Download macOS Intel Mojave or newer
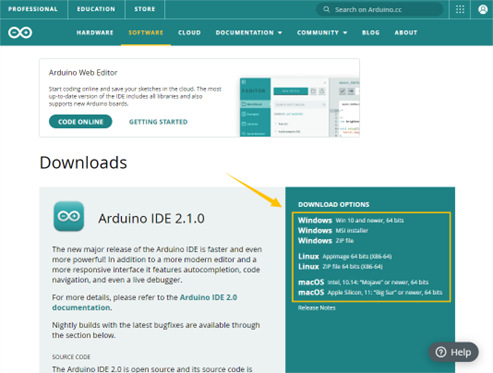Viewport: 493px width, 373px height. click(363, 282)
